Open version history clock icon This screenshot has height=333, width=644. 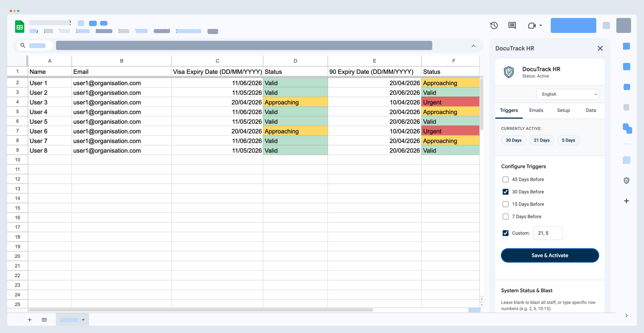tap(494, 25)
